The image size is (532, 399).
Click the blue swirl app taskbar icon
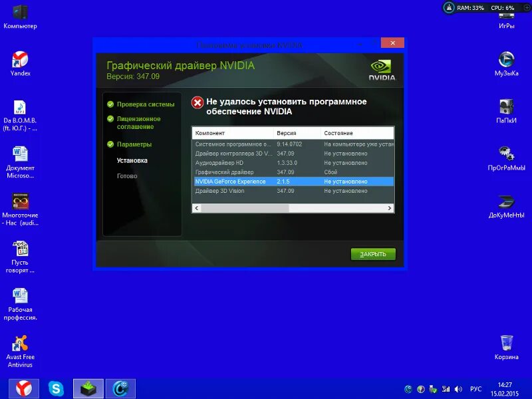[x=120, y=388]
